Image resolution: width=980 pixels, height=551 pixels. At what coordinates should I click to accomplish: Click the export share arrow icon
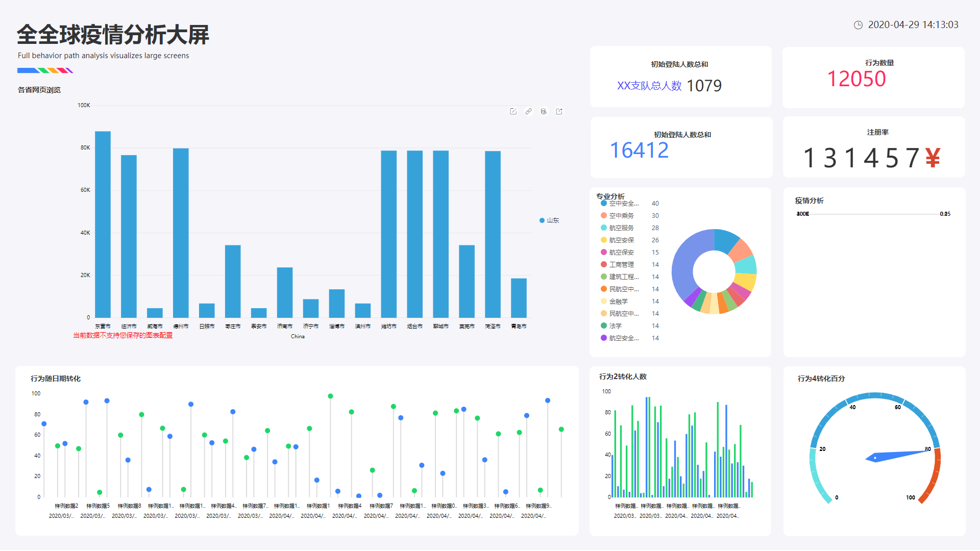click(559, 111)
